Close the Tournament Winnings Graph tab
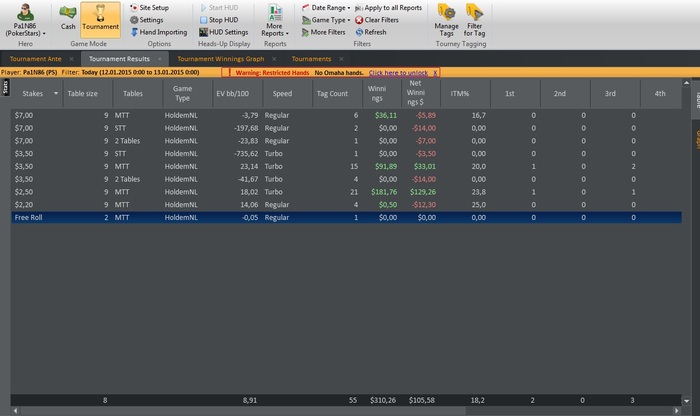The width and height of the screenshot is (700, 416). point(274,59)
